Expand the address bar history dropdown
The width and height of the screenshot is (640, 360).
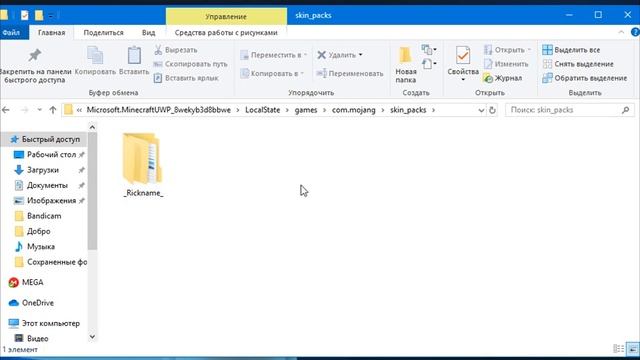tap(481, 110)
